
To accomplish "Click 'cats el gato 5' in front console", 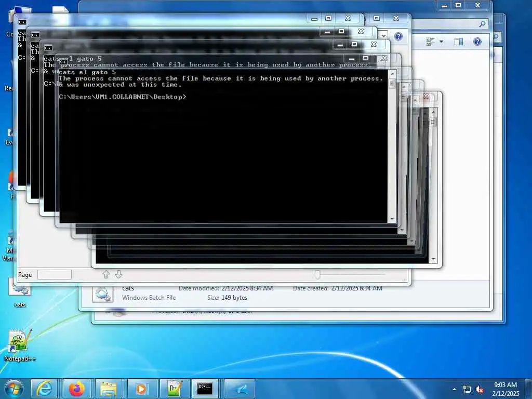I will 87,72.
